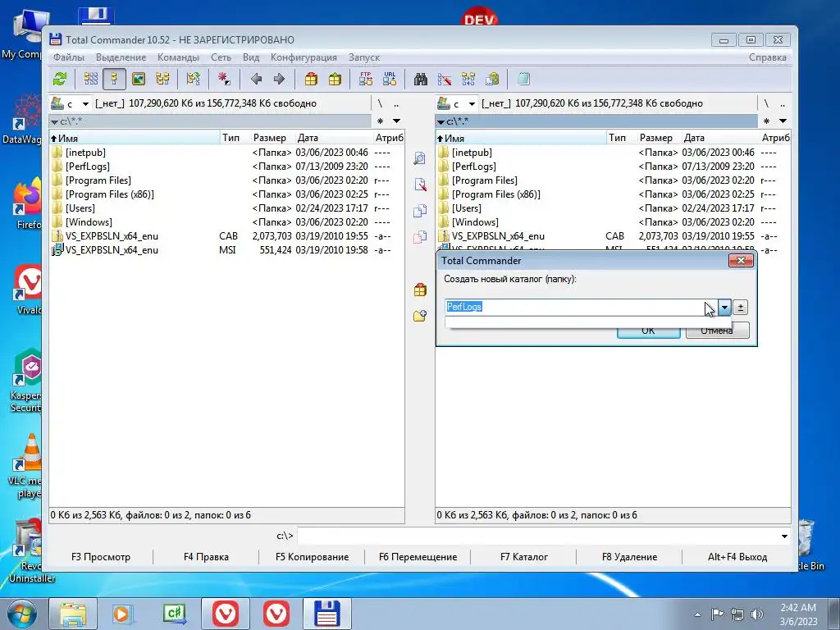Open the Конфигурация menu

[304, 57]
